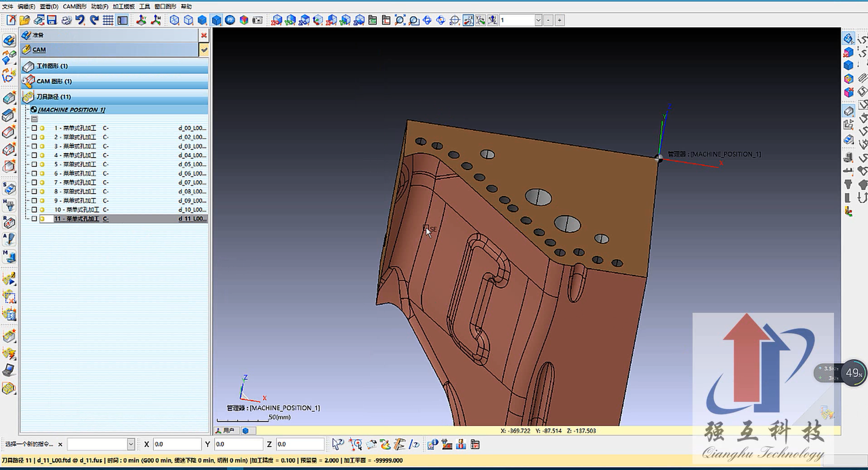Click the checkmark confirm button beside CAM

pos(204,50)
